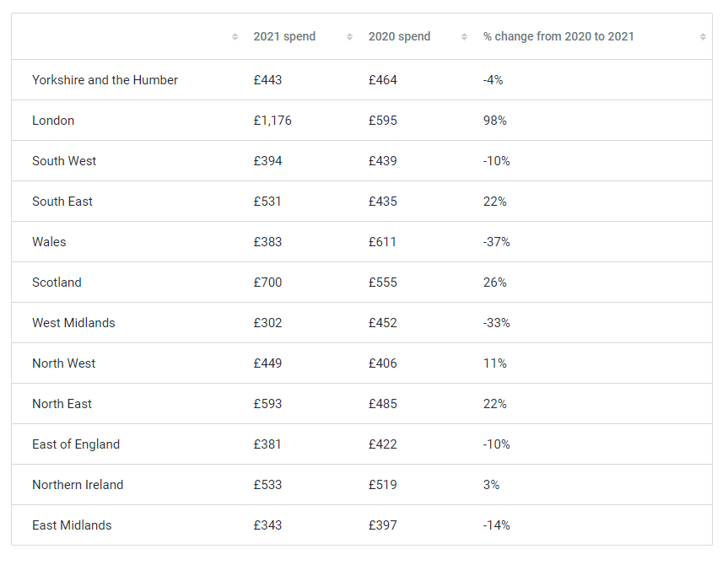Select the South West row label
This screenshot has width=728, height=565.
tap(64, 161)
